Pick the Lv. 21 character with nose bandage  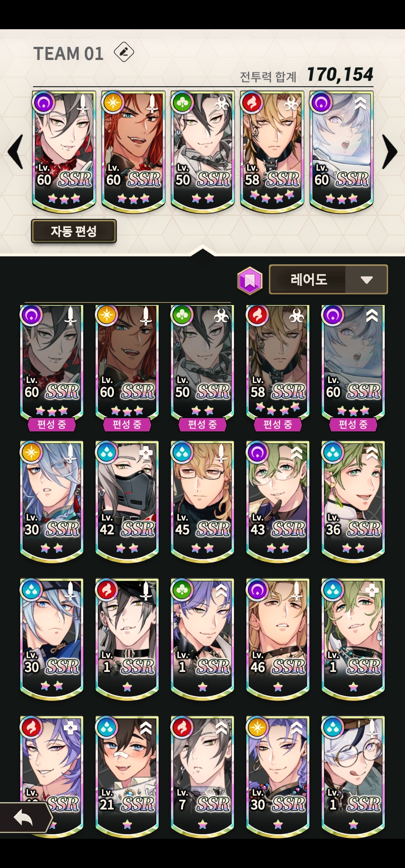[127, 777]
